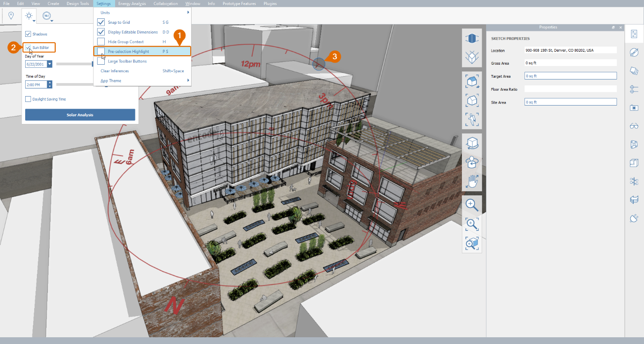
Task: Click the Target Area input field
Action: pyautogui.click(x=570, y=76)
